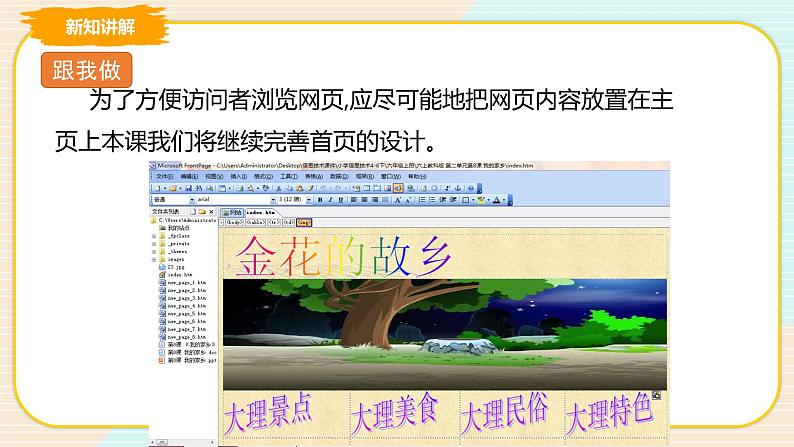The width and height of the screenshot is (794, 447).
Task: Open the arial font name dropdown
Action: [273, 200]
